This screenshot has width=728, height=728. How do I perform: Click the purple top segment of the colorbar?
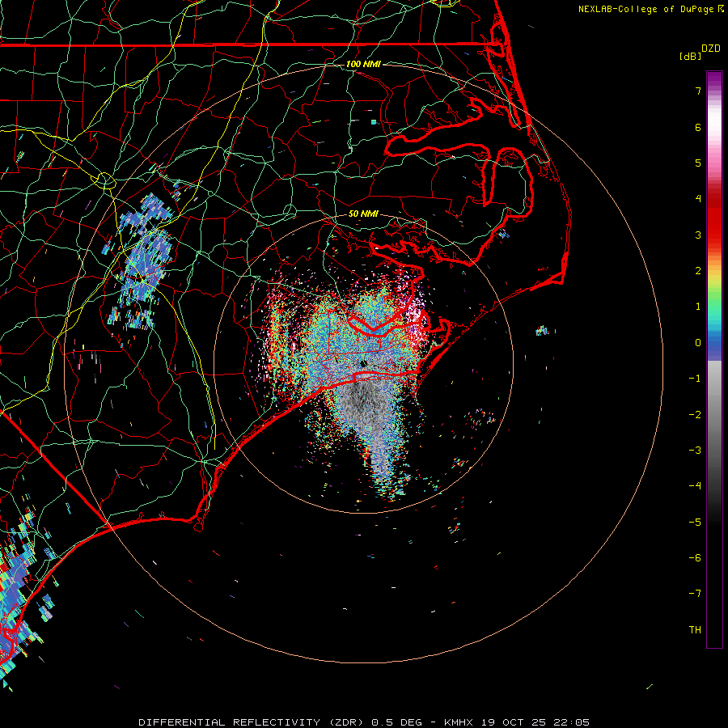(714, 80)
